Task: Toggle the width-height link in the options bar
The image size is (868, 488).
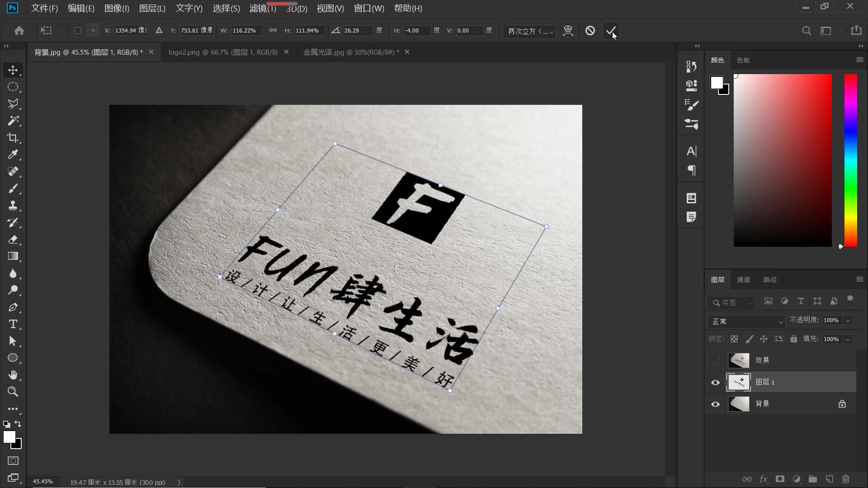Action: pyautogui.click(x=273, y=30)
